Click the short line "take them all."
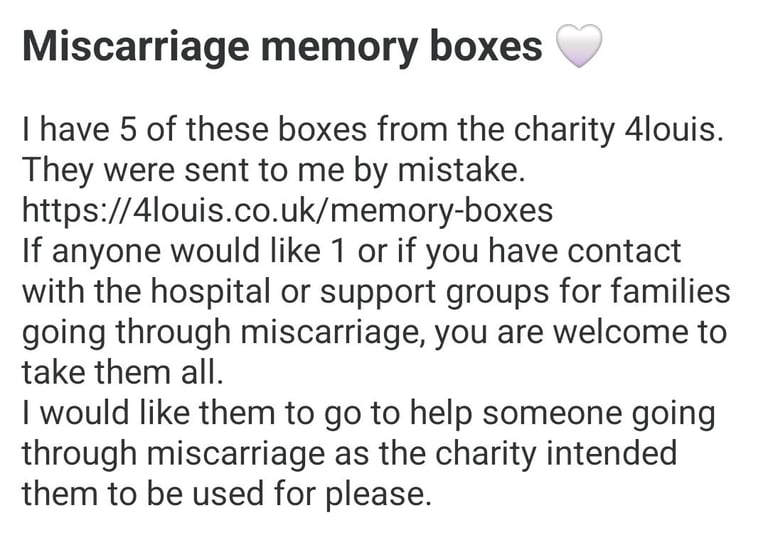 click(122, 372)
